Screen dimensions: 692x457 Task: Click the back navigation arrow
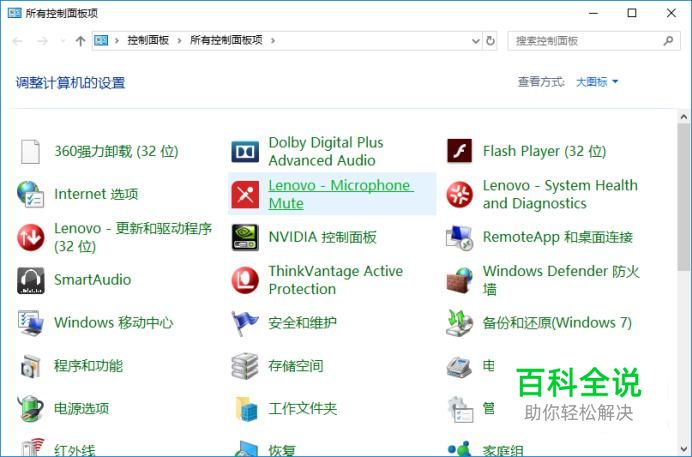tap(17, 41)
